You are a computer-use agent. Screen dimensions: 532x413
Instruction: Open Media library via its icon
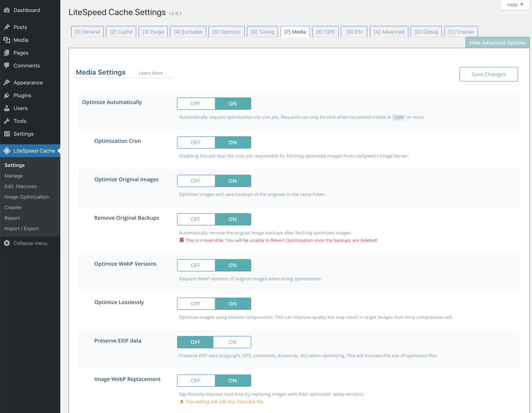click(x=6, y=40)
